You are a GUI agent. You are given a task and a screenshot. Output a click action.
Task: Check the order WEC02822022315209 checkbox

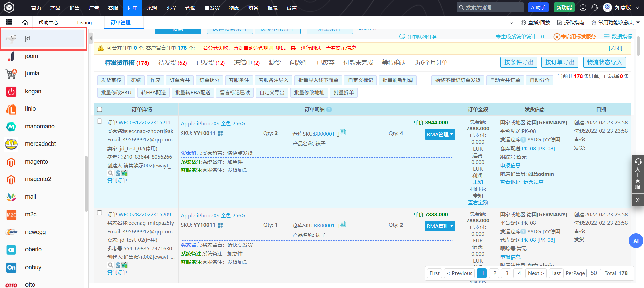(99, 213)
